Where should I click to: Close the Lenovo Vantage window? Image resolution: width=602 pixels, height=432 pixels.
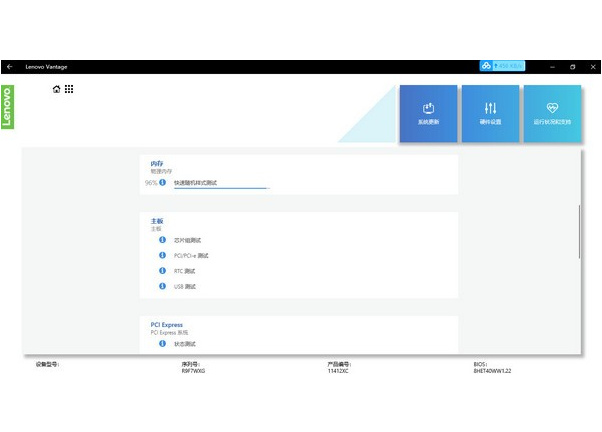point(593,67)
